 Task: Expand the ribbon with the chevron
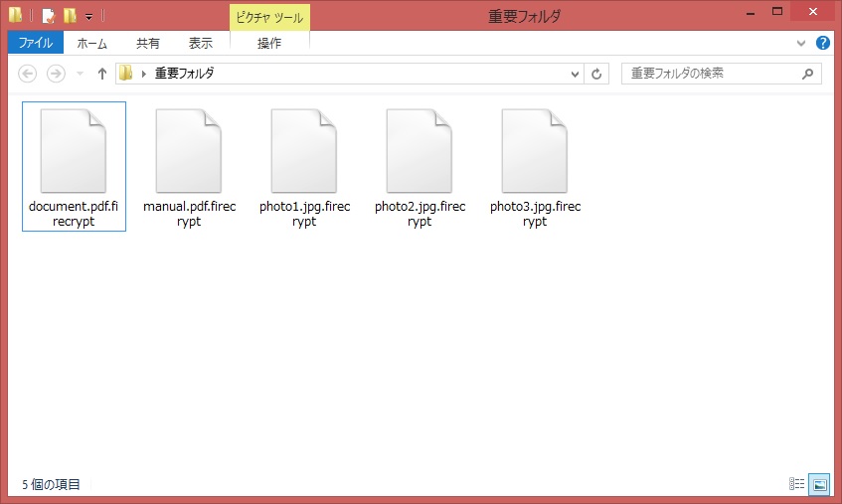[801, 43]
